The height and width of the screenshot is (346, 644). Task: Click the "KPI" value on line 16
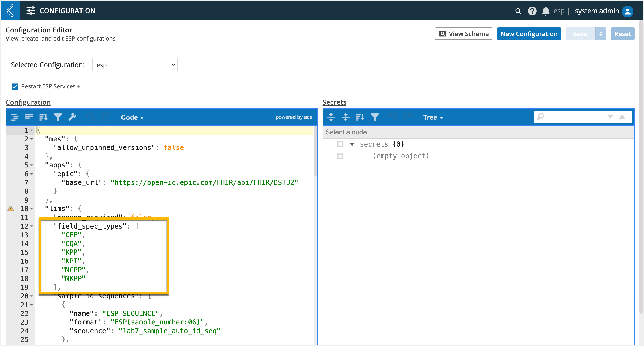coord(71,261)
